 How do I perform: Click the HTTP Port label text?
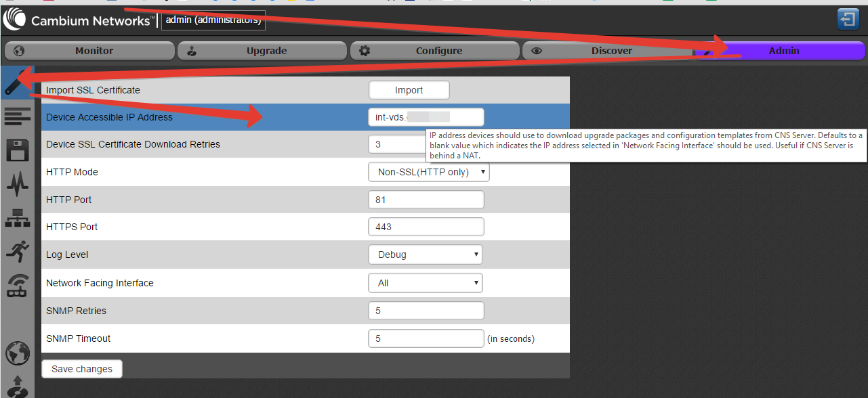[68, 200]
